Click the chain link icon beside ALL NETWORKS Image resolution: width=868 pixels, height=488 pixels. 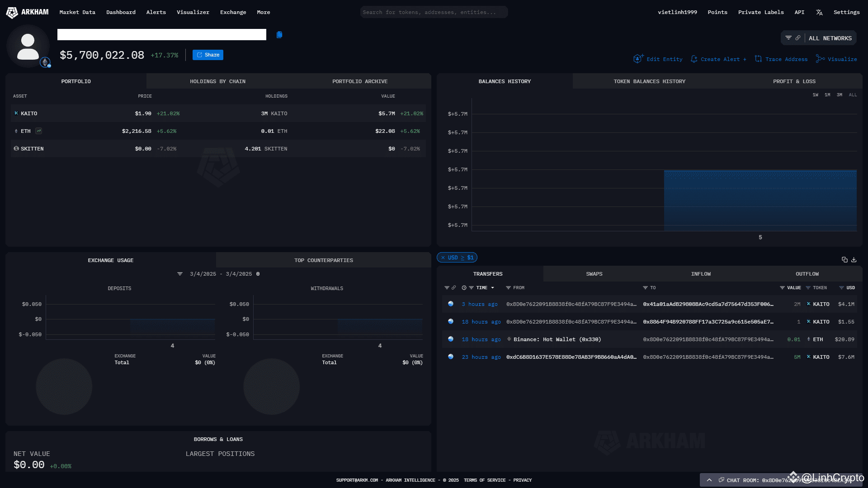[798, 38]
